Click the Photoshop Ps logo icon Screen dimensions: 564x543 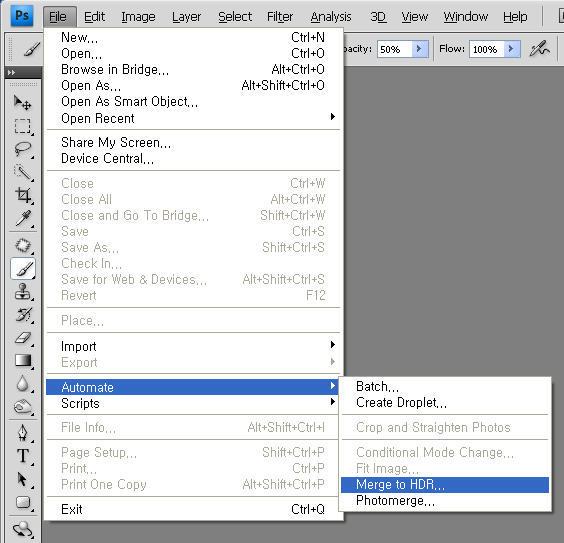coord(22,16)
